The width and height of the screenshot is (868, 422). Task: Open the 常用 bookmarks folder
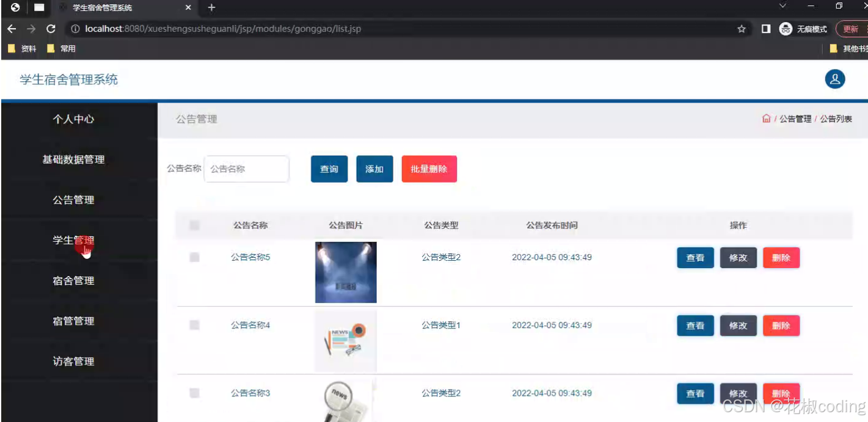61,49
